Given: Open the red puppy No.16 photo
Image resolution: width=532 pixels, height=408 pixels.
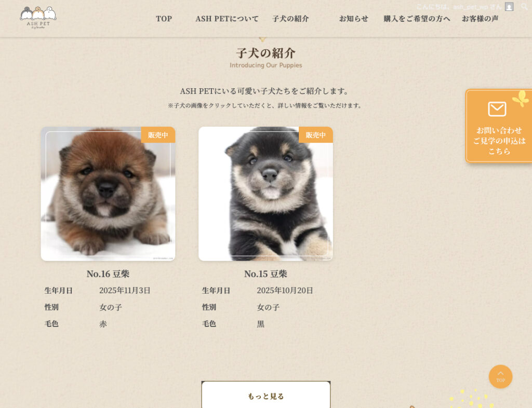Looking at the screenshot, I should [108, 194].
